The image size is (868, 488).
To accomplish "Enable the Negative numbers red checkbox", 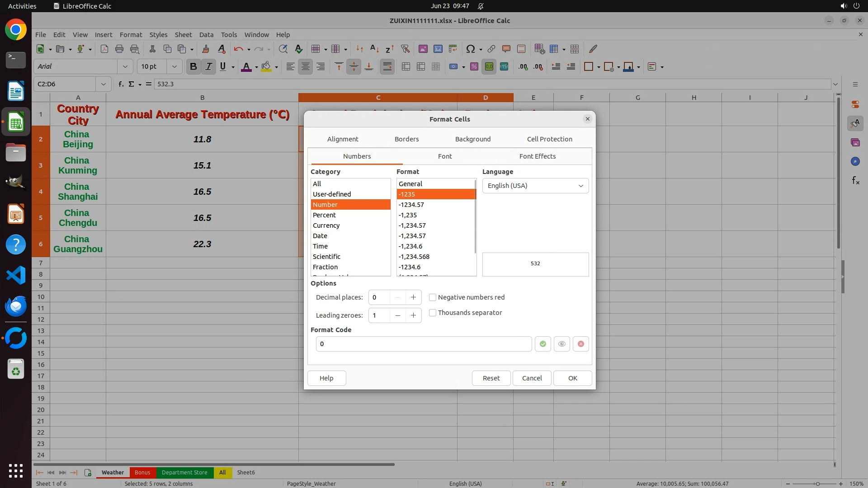I will [433, 297].
